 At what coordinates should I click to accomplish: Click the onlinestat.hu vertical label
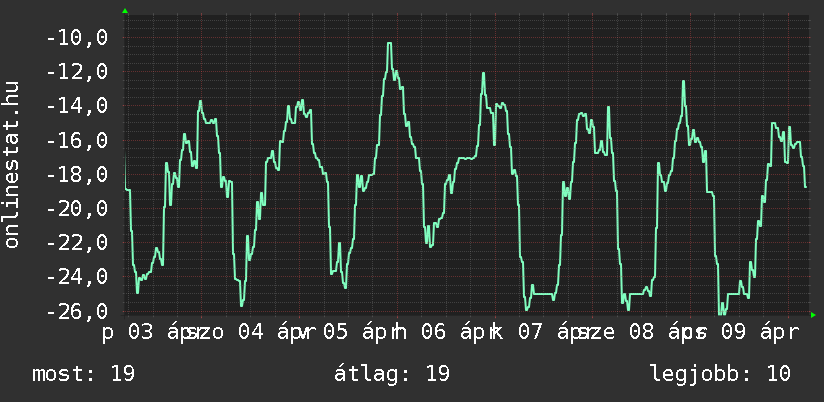[13, 163]
